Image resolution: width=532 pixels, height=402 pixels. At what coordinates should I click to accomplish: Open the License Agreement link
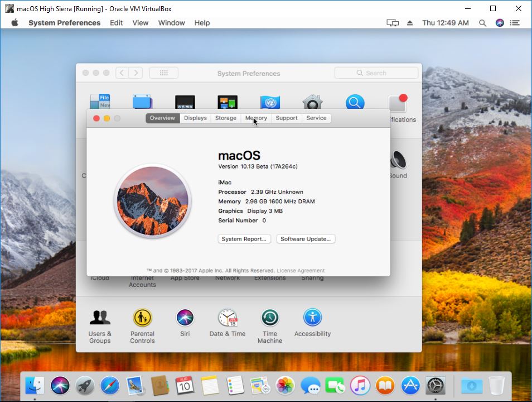301,271
